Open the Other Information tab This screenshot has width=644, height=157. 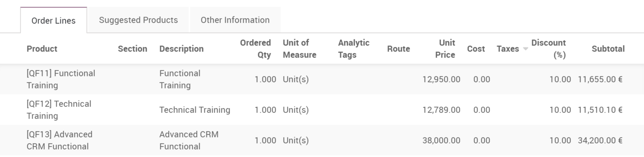[x=235, y=20]
